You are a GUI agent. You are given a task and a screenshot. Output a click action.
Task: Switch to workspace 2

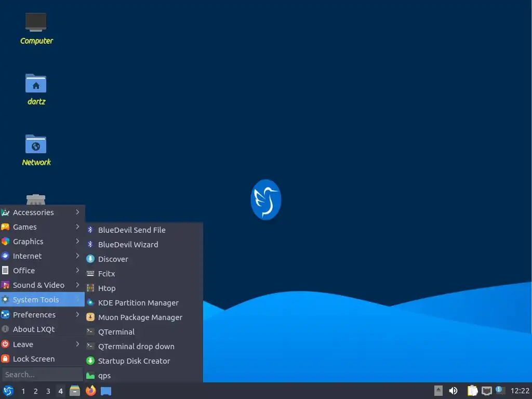click(36, 391)
